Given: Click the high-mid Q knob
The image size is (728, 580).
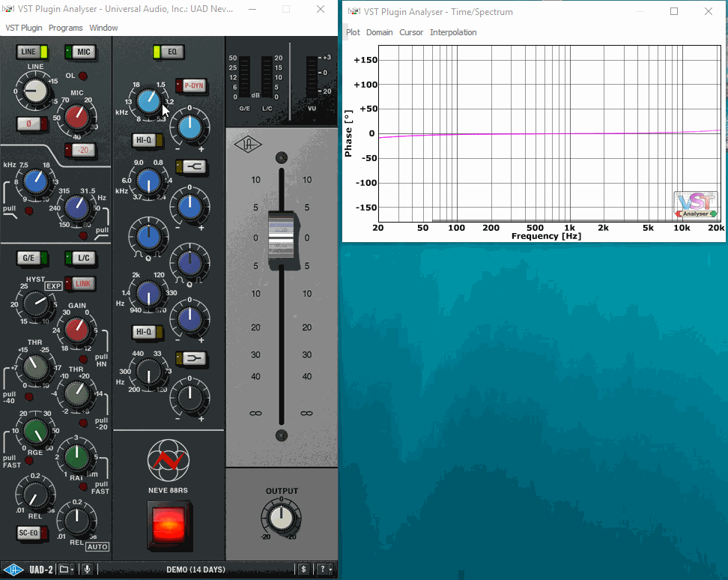Looking at the screenshot, I should tap(148, 237).
